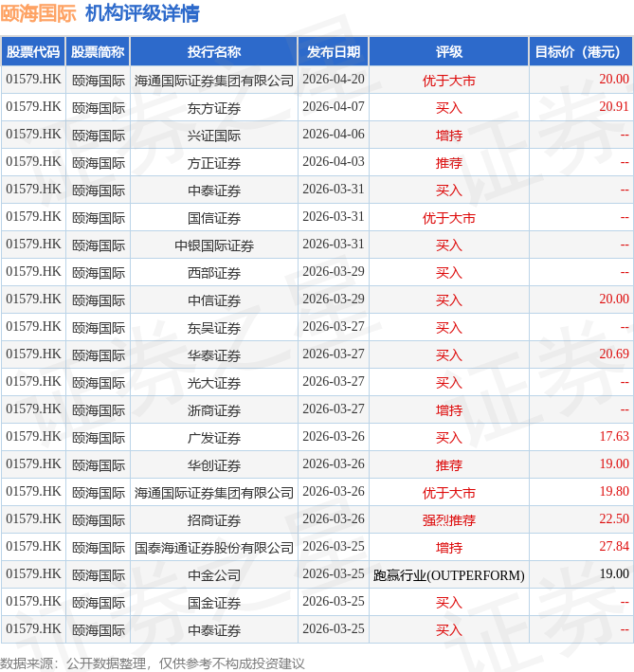Select the 中银国际证券 broker cell
Viewport: 634px width, 672px height.
(x=214, y=245)
